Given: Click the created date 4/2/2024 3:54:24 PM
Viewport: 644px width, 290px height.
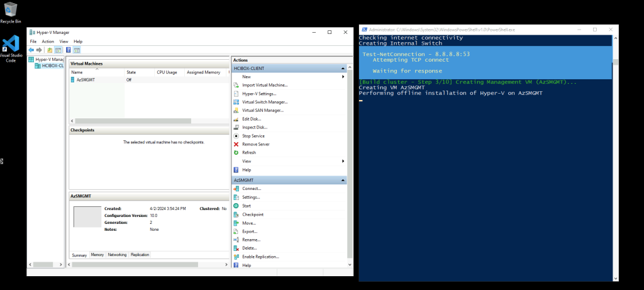Looking at the screenshot, I should coord(167,209).
